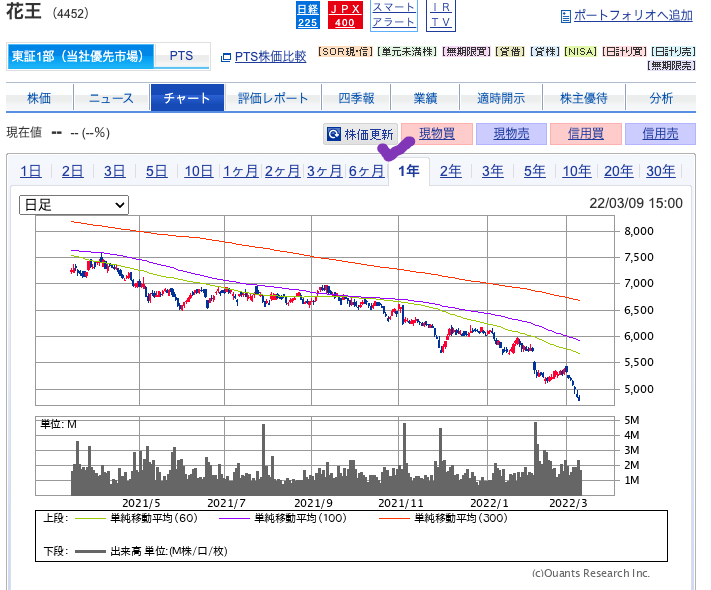The image size is (711, 590).
Task: Show the 2年 chart period
Action: pyautogui.click(x=451, y=171)
